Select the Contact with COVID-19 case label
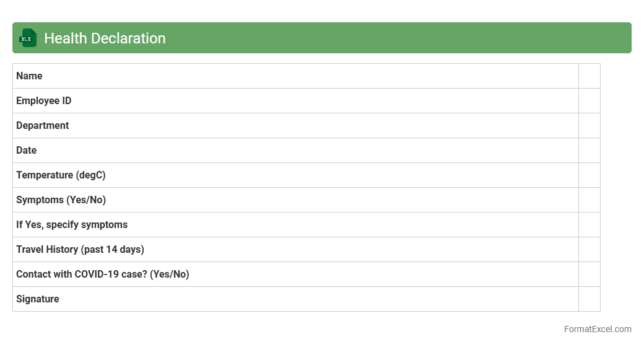This screenshot has height=347, width=644. click(x=102, y=275)
